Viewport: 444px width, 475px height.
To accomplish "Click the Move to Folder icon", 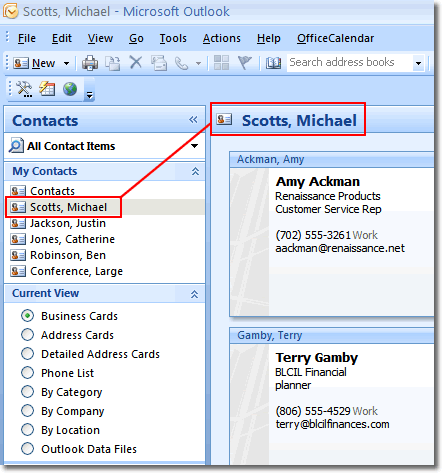I will pos(113,63).
